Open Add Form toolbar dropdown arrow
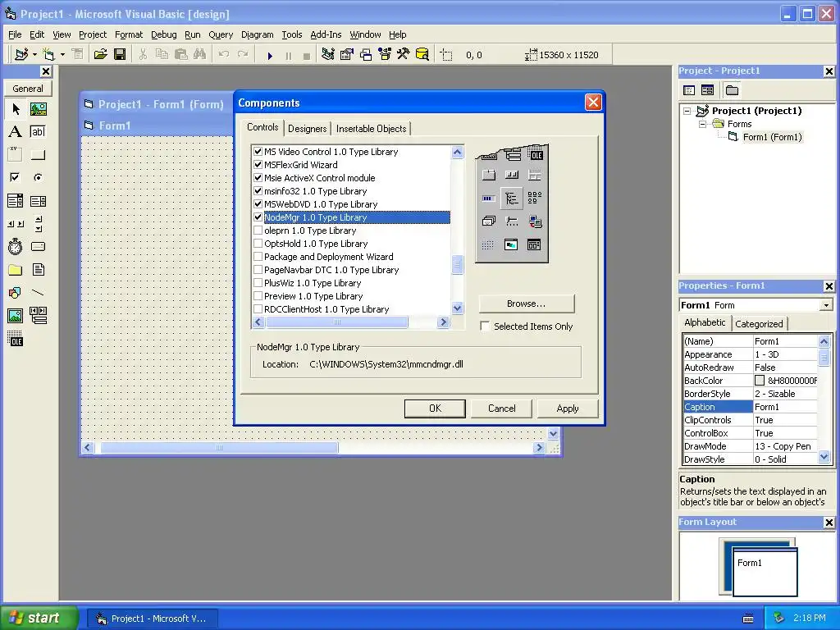 (x=62, y=54)
